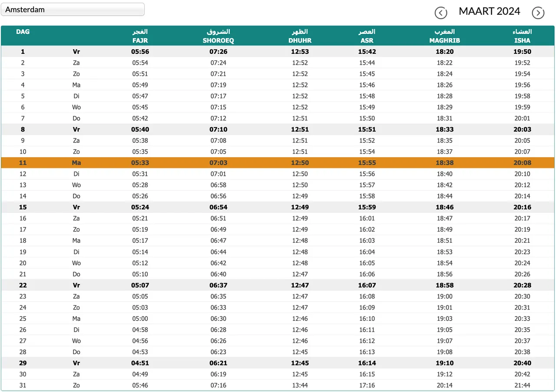Go to previous month arrow icon
Screen dimensions: 556x392
coord(441,13)
